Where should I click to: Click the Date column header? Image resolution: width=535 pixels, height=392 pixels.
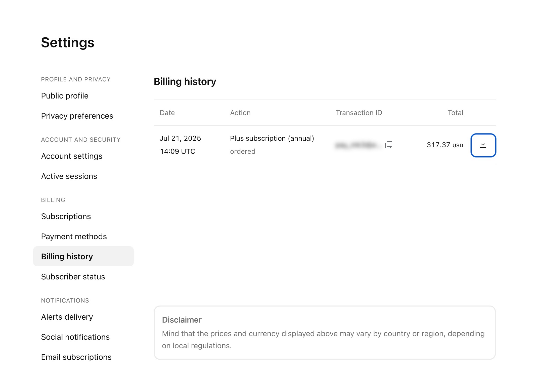(x=167, y=113)
